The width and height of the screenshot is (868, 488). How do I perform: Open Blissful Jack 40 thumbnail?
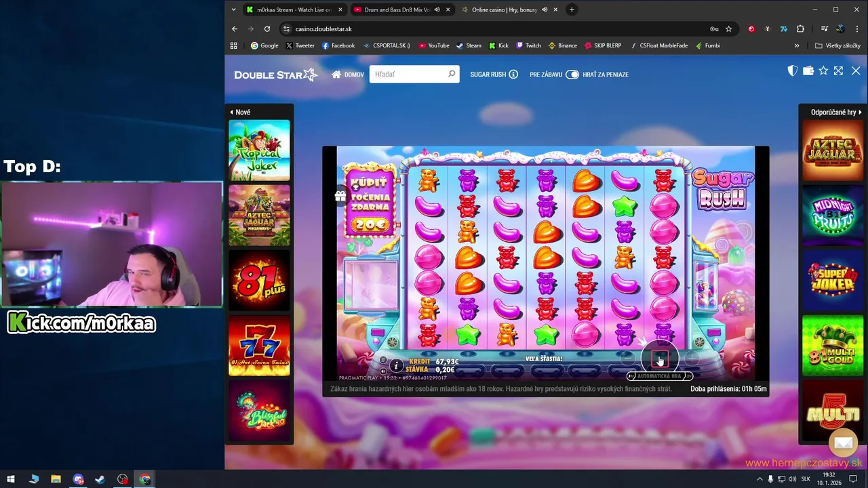[x=259, y=411]
